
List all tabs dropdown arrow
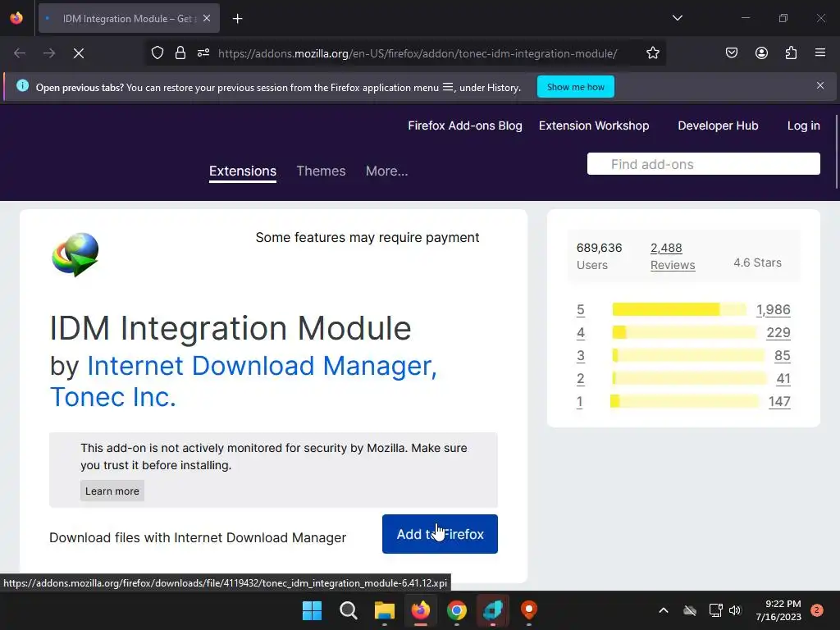click(x=677, y=18)
